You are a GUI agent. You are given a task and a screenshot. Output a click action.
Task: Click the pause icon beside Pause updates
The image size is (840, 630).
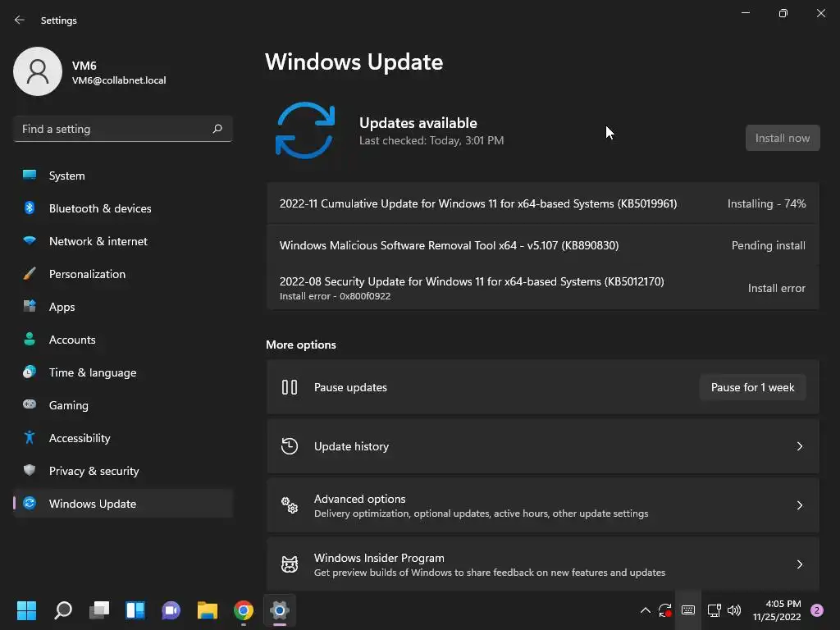point(290,387)
